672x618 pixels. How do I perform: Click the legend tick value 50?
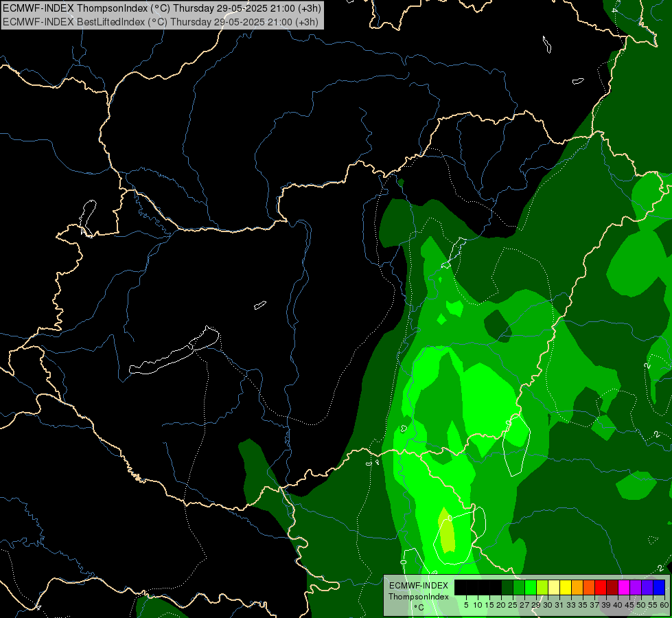pos(641,605)
